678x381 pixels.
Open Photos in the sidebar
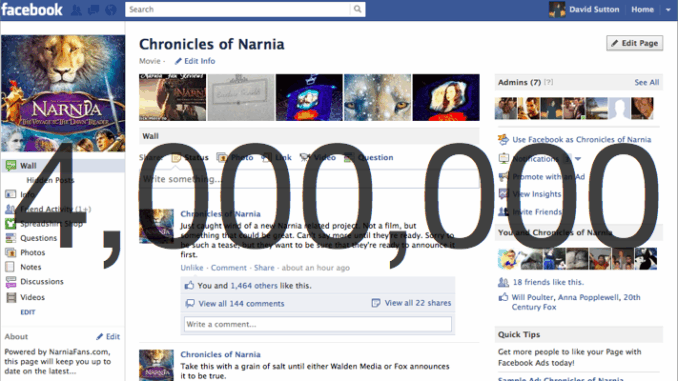[x=32, y=252]
